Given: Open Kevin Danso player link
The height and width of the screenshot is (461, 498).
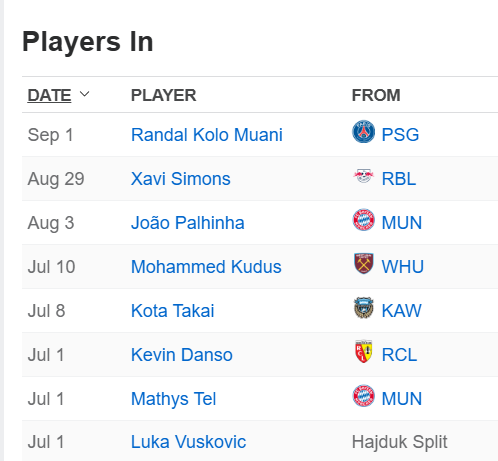Looking at the screenshot, I should [x=182, y=355].
